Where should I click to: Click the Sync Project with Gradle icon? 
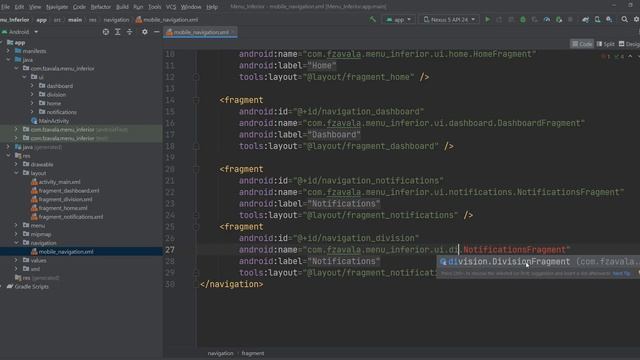tap(585, 20)
